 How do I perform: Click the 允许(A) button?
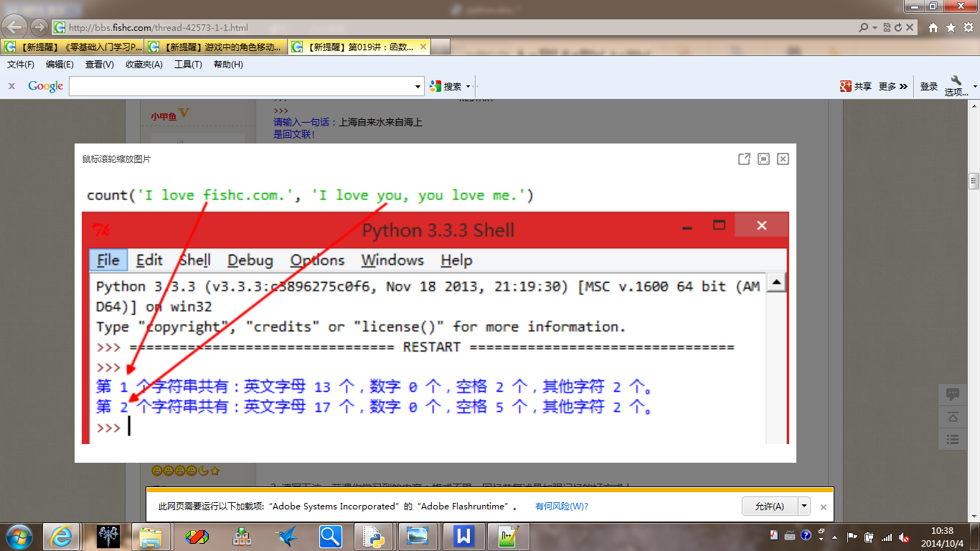[769, 507]
